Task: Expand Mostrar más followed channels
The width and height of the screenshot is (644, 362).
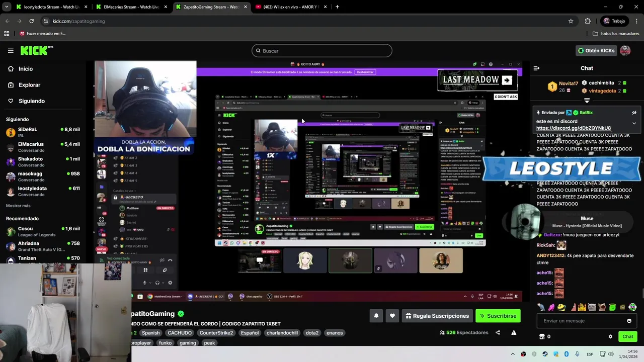Action: point(18,206)
